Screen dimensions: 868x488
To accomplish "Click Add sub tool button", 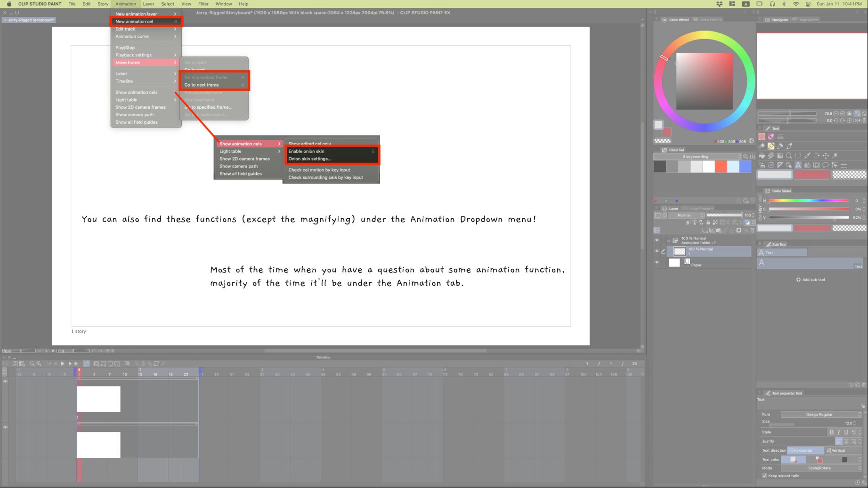I will point(811,280).
